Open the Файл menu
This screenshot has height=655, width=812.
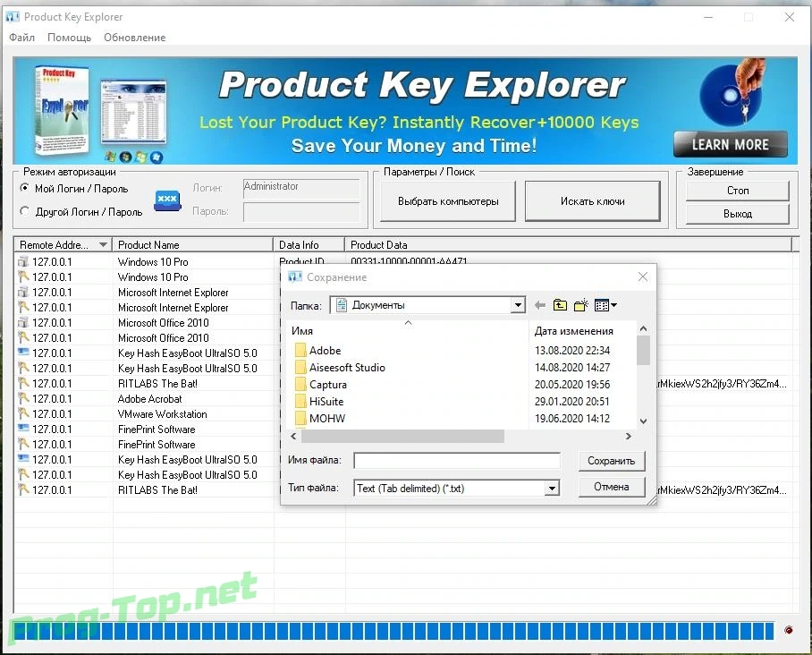21,38
